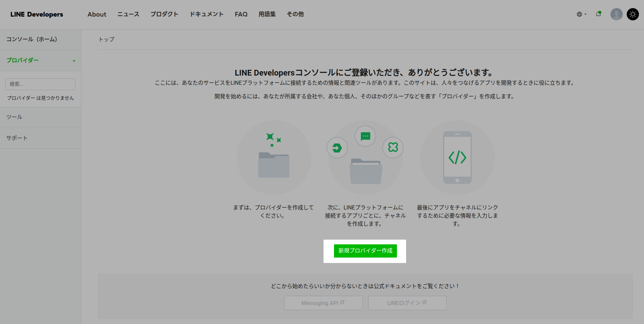Image resolution: width=644 pixels, height=324 pixels.
Task: Click the green clover icon
Action: (393, 147)
